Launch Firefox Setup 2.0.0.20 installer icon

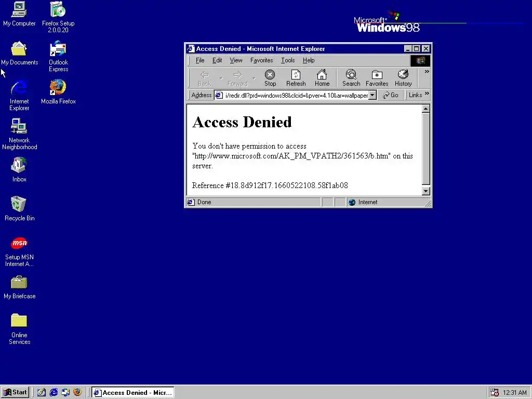pos(58,17)
